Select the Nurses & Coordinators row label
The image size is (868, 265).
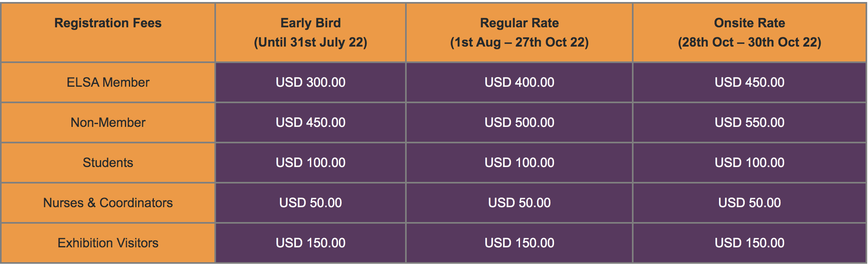click(108, 203)
